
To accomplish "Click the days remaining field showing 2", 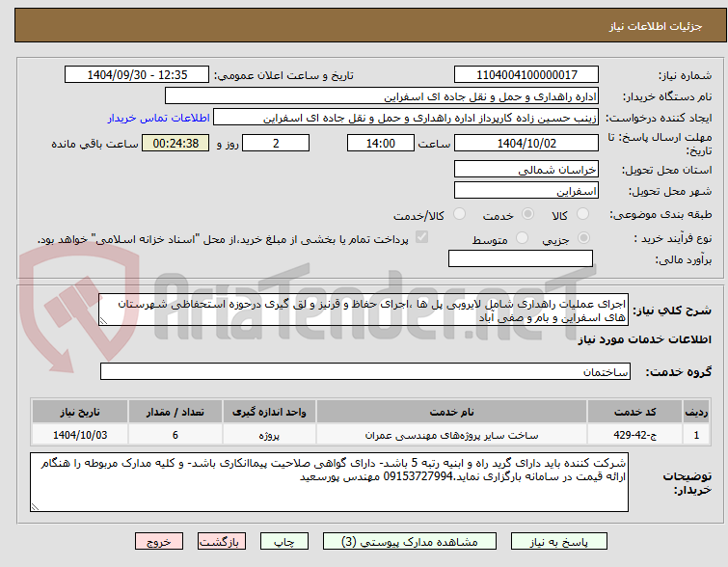I will 276,143.
